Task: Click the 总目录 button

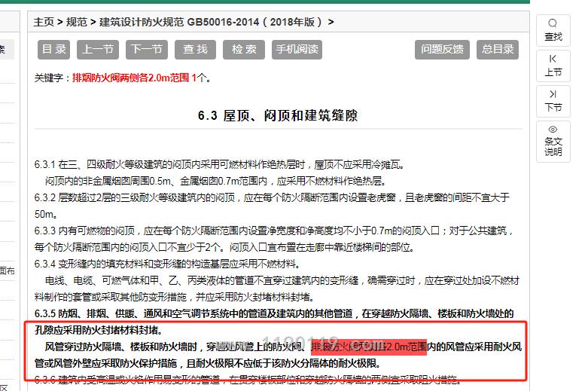Action: point(498,50)
